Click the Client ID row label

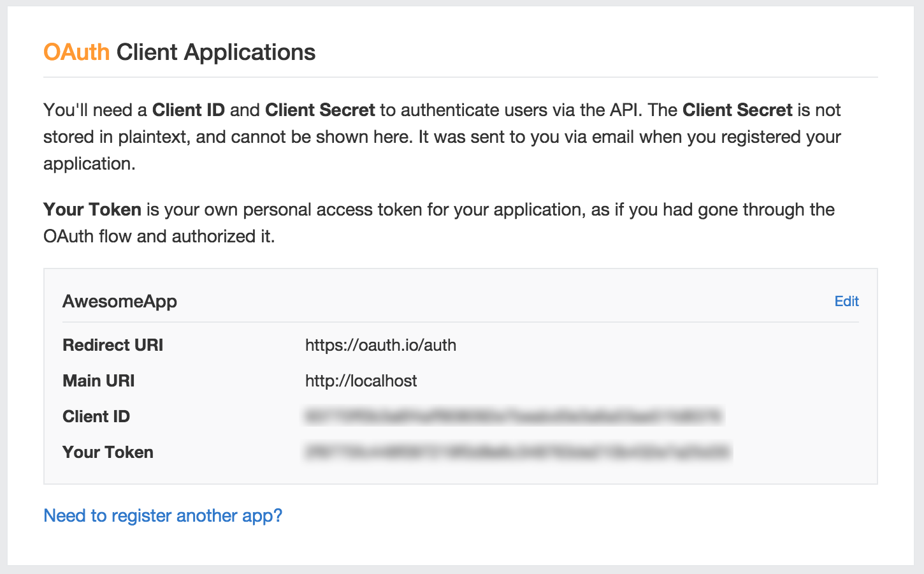[x=96, y=416]
